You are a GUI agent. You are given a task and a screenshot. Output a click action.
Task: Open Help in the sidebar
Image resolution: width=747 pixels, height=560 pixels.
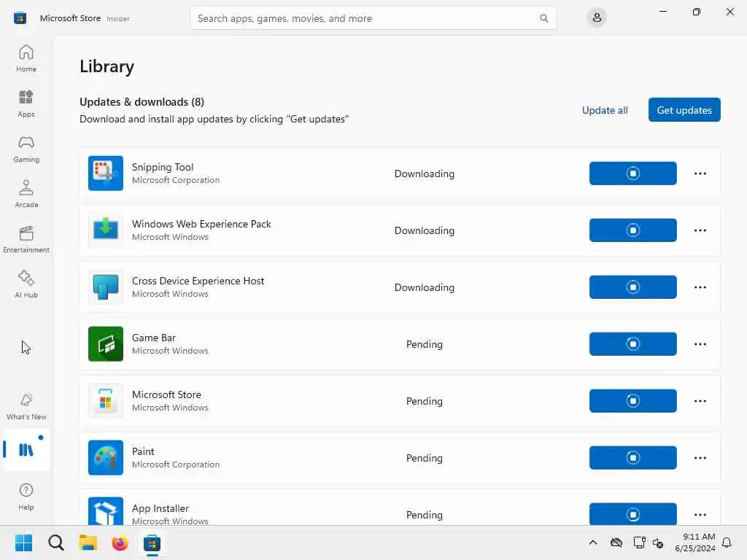pos(26,497)
